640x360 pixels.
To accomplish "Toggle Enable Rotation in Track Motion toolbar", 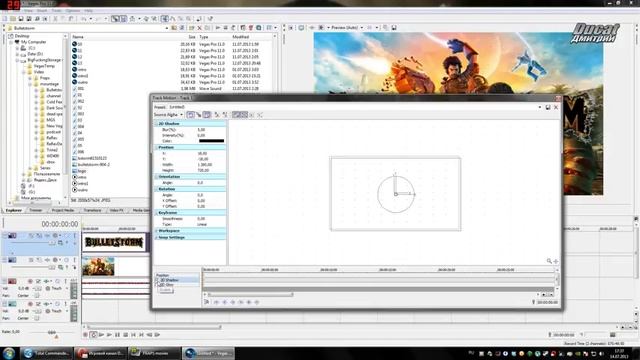I will [x=190, y=115].
